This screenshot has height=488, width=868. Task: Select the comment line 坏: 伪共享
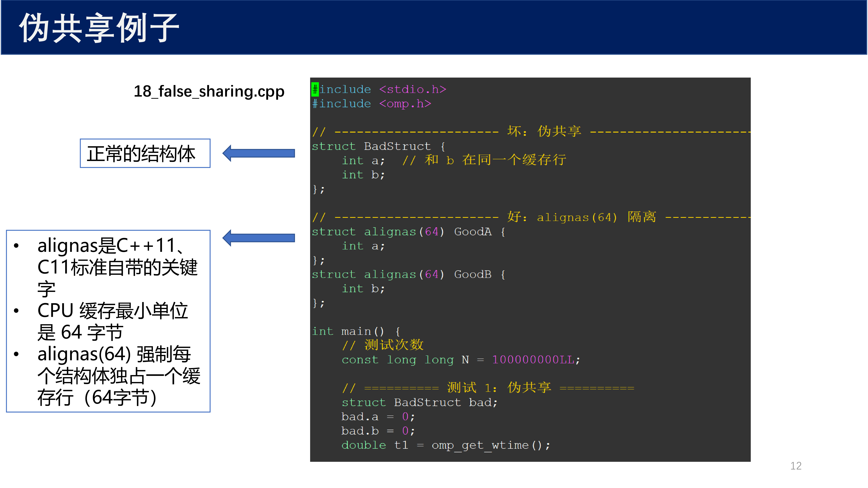(x=531, y=131)
